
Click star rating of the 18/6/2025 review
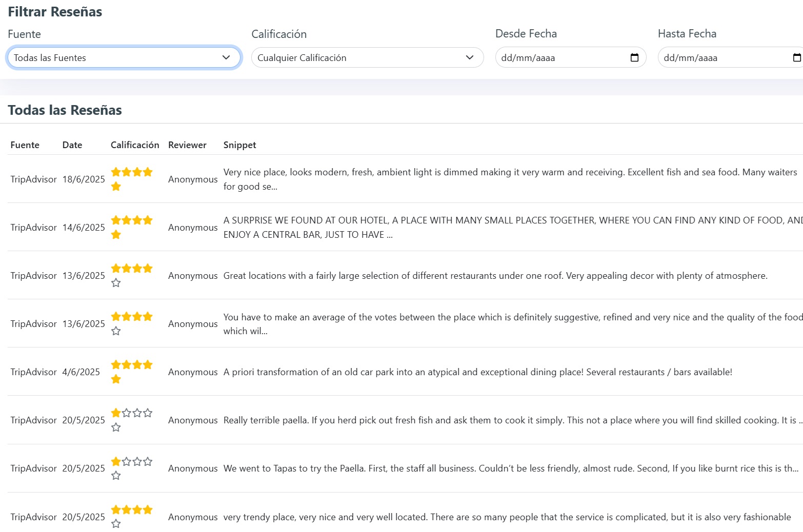132,179
